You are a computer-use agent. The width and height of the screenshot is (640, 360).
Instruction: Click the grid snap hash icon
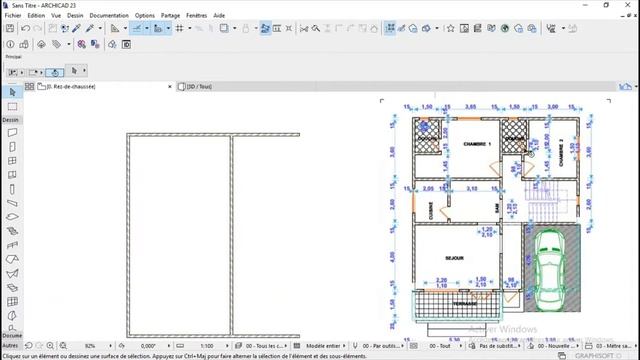click(179, 28)
